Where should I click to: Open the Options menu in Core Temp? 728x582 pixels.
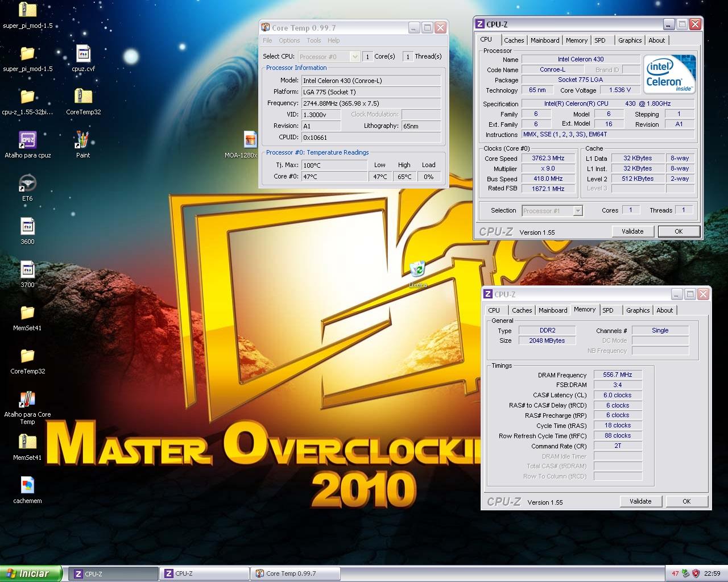(x=289, y=40)
